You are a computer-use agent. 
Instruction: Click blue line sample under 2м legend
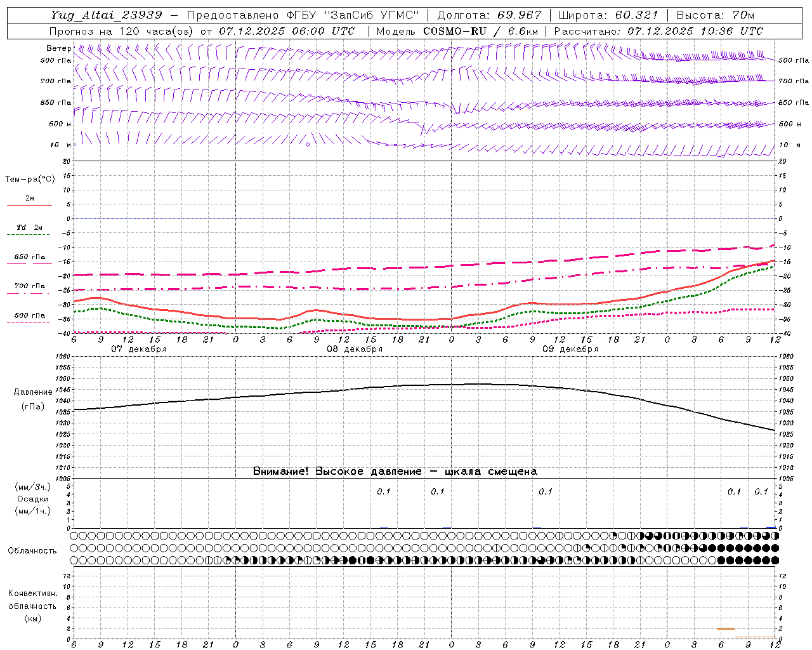tap(29, 206)
